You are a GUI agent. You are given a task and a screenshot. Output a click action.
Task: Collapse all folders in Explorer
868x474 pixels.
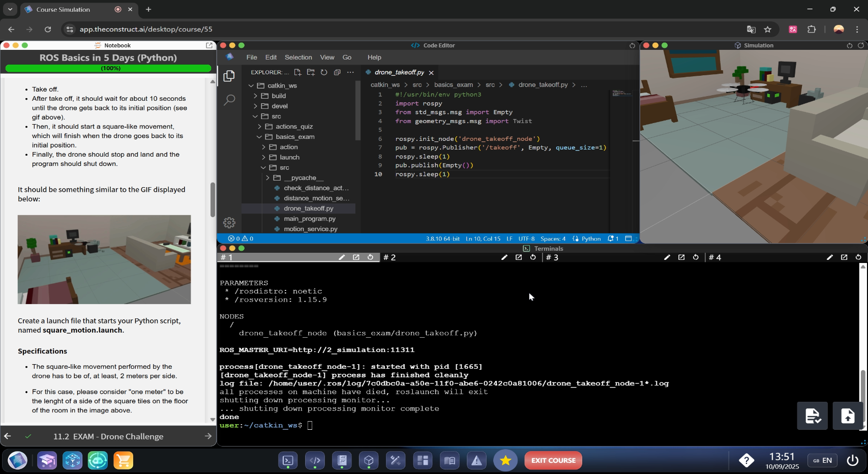pos(337,72)
